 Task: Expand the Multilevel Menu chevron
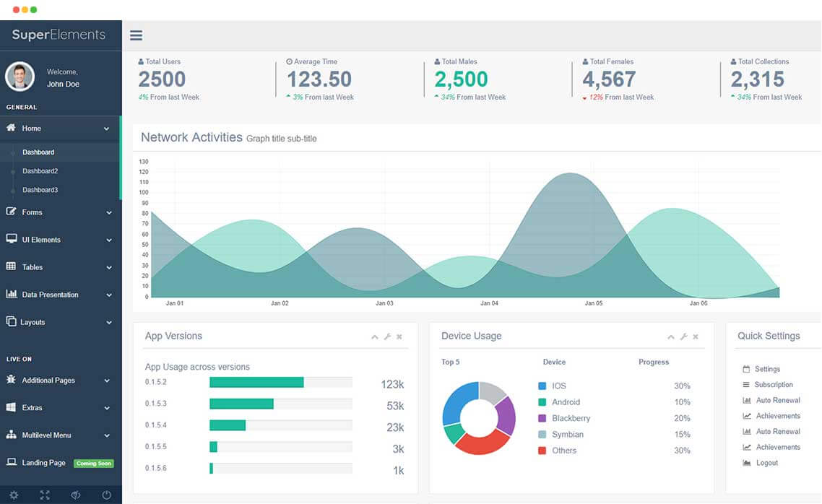(107, 436)
